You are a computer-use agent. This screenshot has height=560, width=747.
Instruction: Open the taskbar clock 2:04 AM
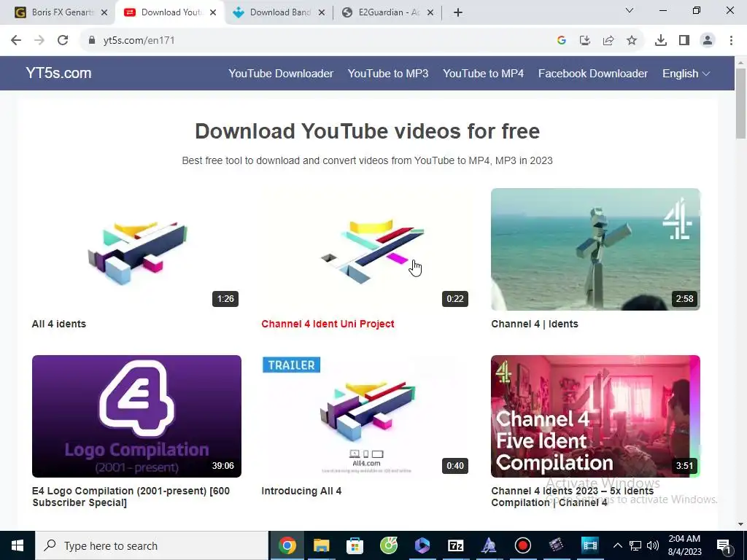pos(684,545)
